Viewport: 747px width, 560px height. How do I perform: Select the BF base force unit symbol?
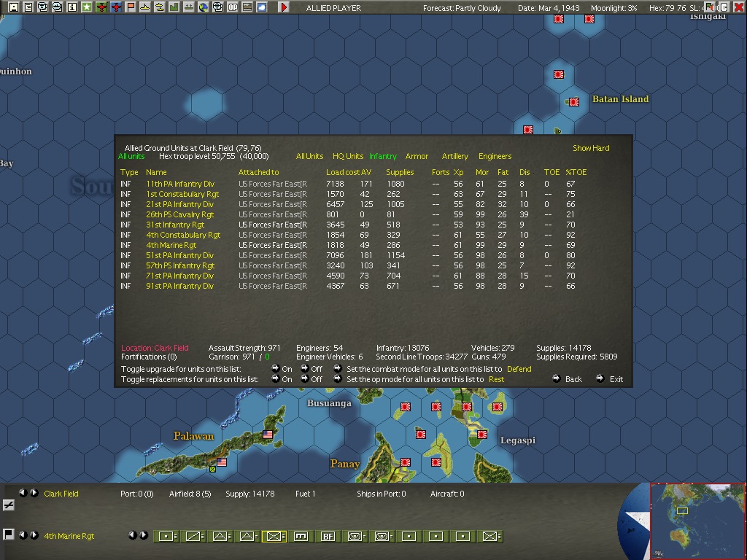[x=328, y=536]
